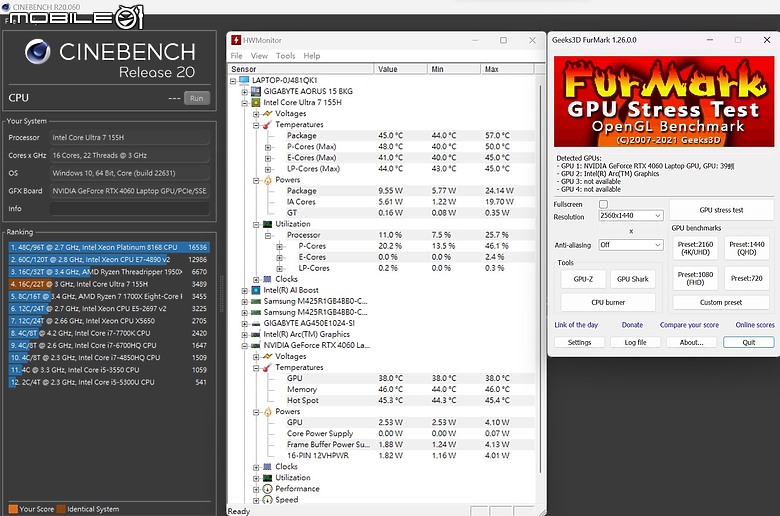Open the Donate link in FurMark
Screen dimensions: 780x516
pos(632,325)
